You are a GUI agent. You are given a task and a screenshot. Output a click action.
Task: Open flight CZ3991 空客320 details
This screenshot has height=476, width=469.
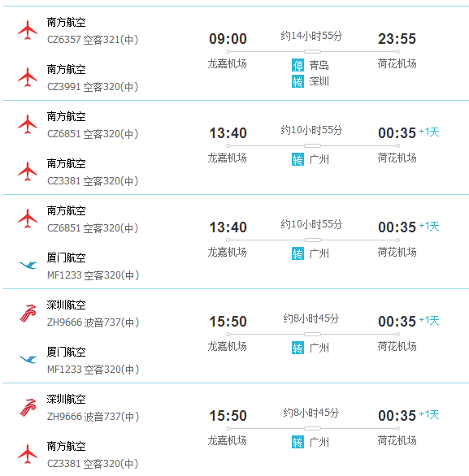93,87
